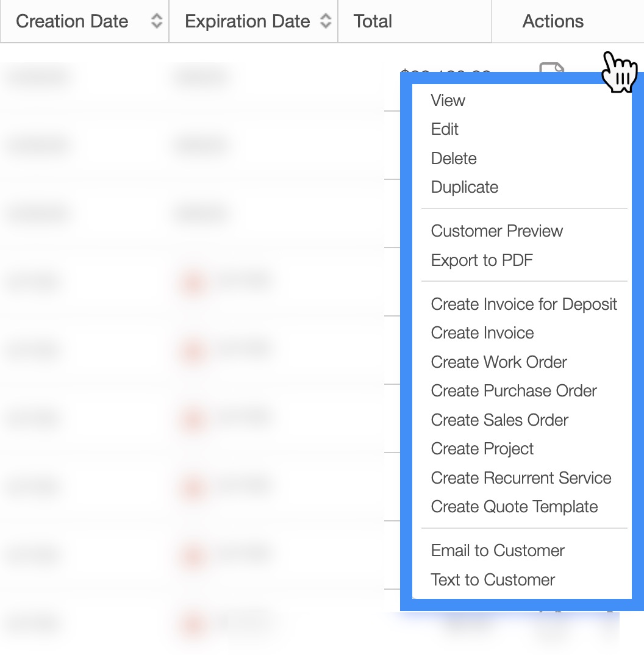
Task: Click Delete in the dropdown menu
Action: click(454, 159)
